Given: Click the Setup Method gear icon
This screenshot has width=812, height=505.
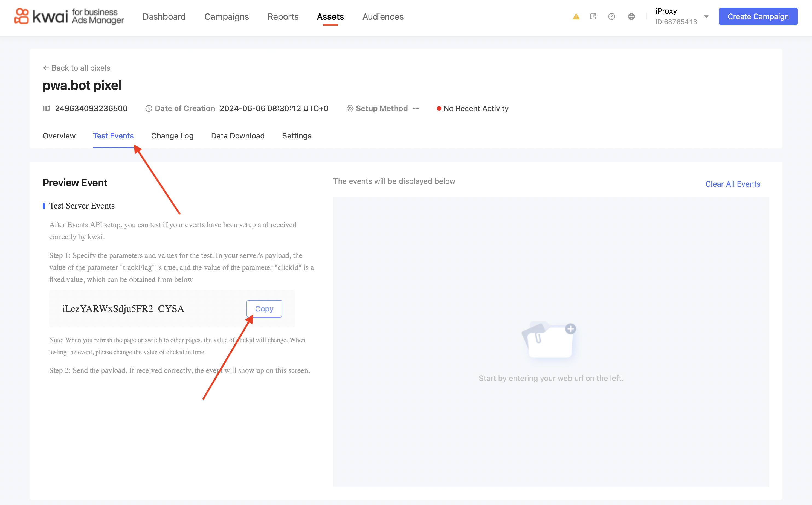Looking at the screenshot, I should [350, 109].
